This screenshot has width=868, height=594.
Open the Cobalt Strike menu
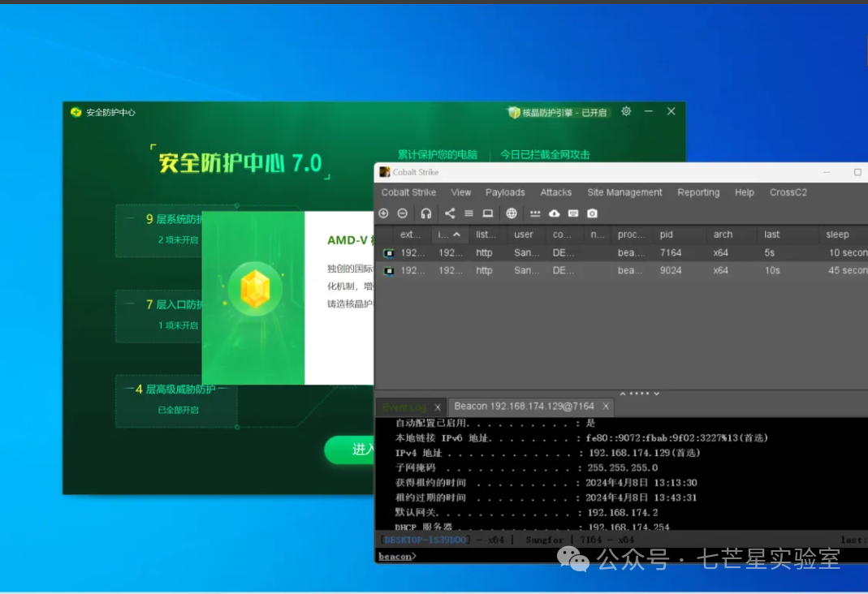(408, 192)
